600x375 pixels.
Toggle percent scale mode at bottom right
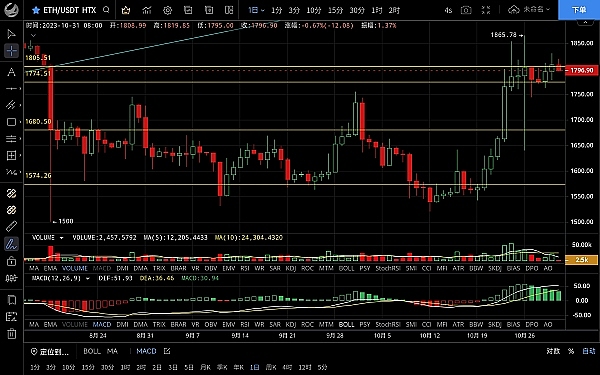(571, 351)
